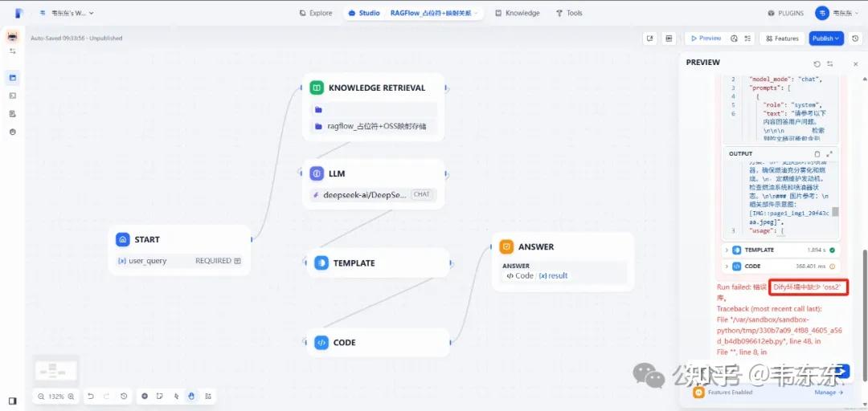Zoom out the workflow canvas

point(42,396)
